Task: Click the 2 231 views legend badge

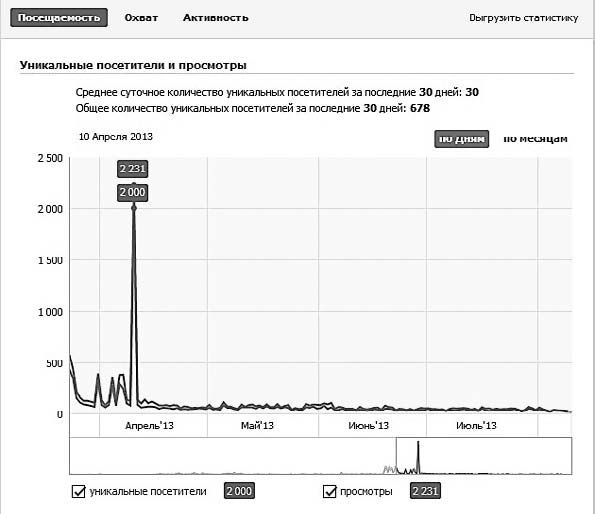Action: [425, 491]
